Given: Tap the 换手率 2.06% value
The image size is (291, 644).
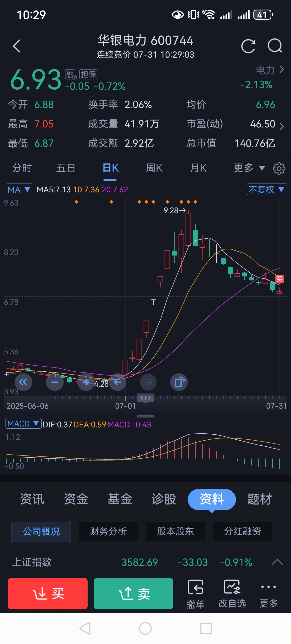Looking at the screenshot, I should point(138,104).
